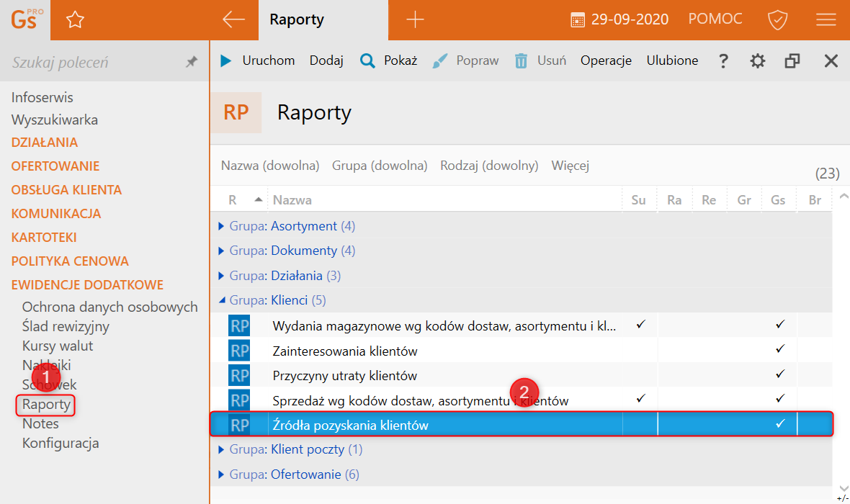This screenshot has width=850, height=504.
Task: Toggle Su checkmark for Wydania magazynowe row
Action: tap(639, 325)
